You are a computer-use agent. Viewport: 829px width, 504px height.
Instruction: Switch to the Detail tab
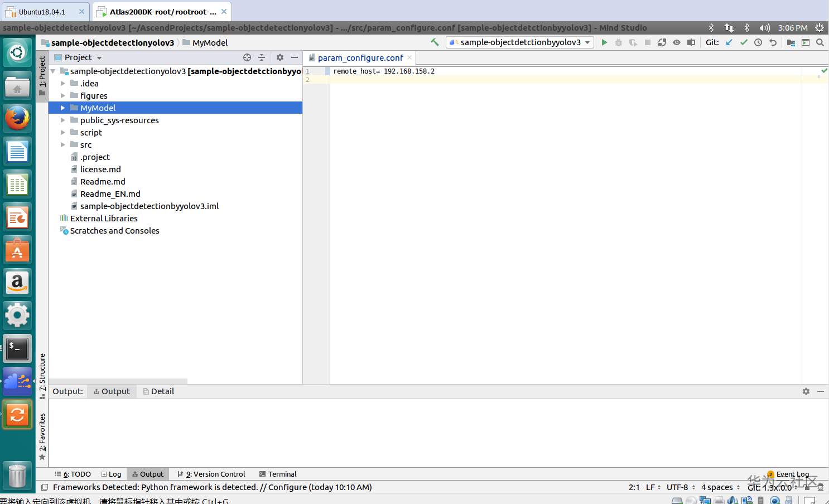(x=158, y=391)
